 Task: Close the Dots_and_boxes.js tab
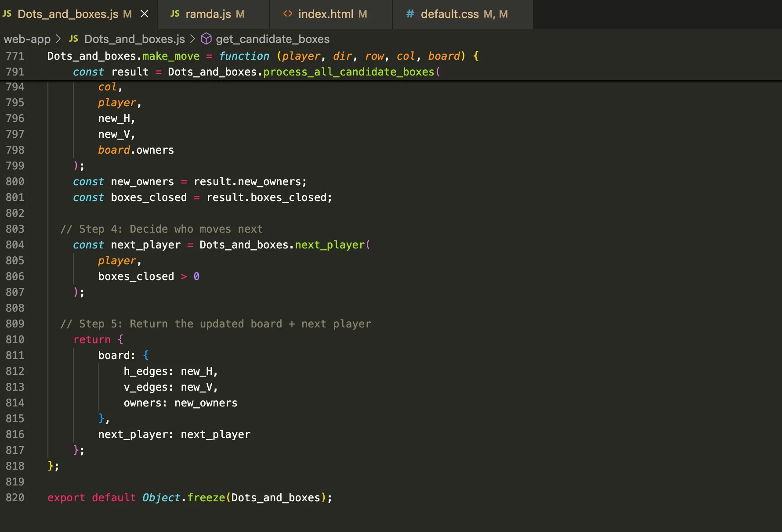[x=144, y=14]
